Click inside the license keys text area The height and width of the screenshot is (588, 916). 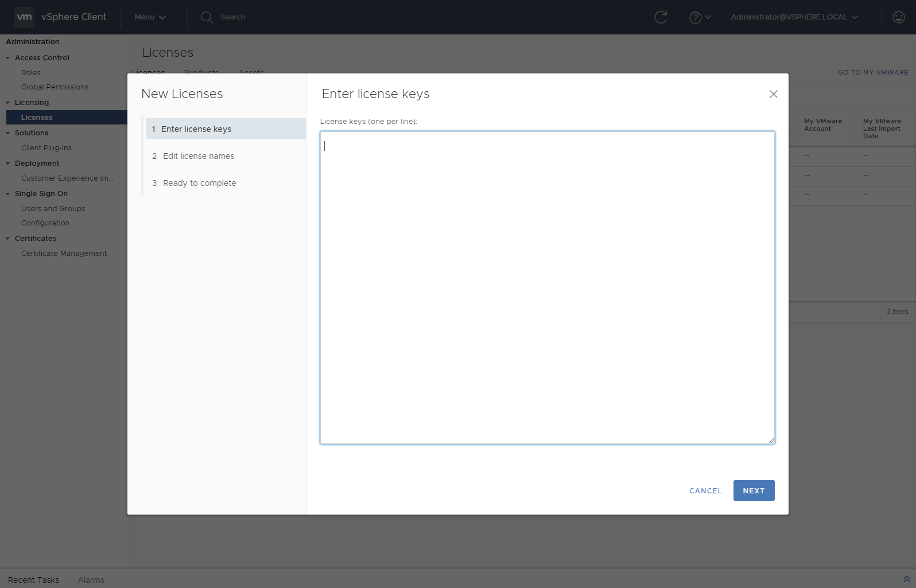[547, 287]
